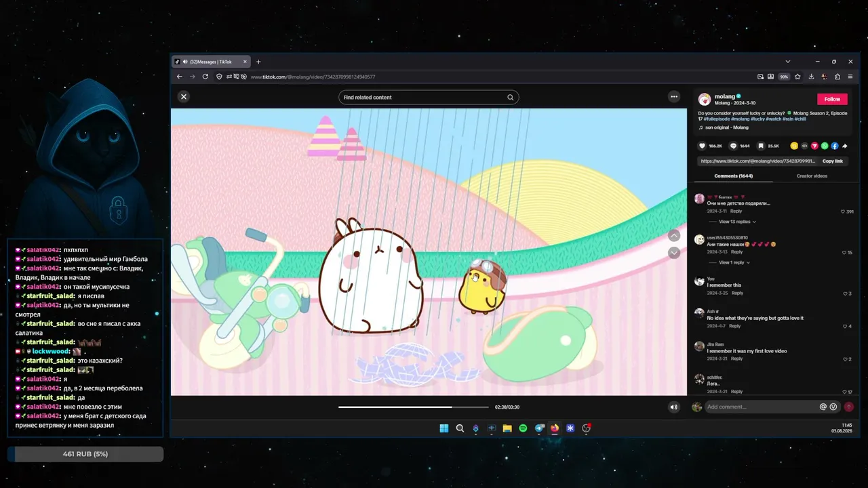Reply to the 'I remember this' comment

click(x=737, y=293)
